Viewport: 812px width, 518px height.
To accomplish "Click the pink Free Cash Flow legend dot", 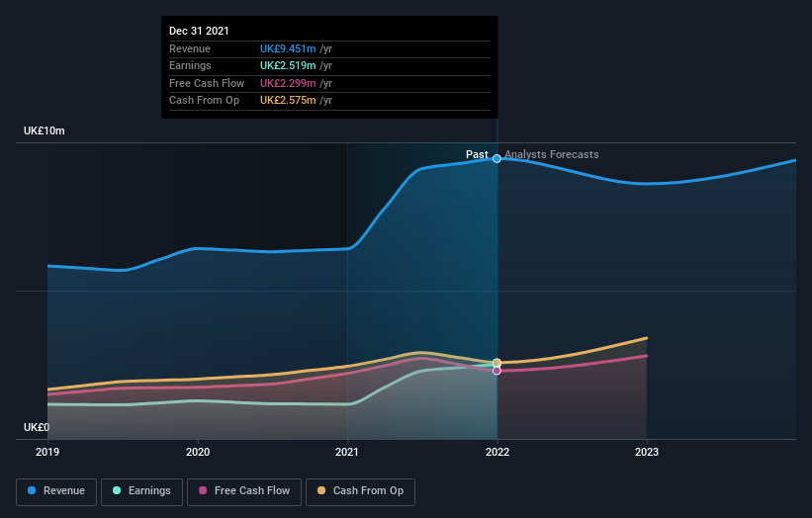I will pos(203,490).
